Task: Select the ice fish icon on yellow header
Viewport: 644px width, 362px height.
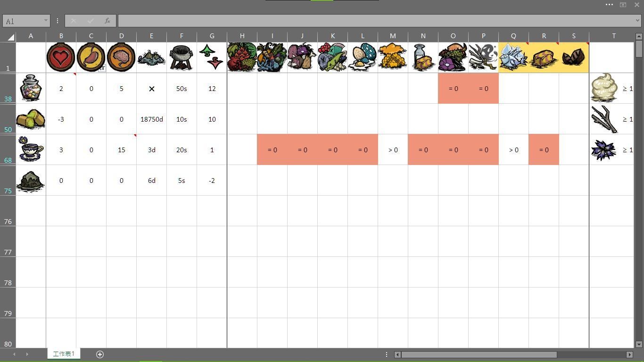Action: [513, 57]
